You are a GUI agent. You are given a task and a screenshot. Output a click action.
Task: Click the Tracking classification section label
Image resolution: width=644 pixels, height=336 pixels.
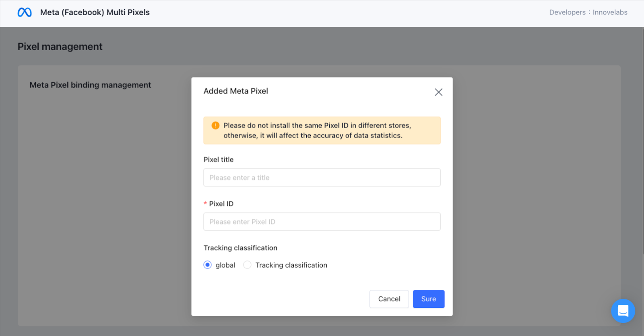click(x=240, y=248)
